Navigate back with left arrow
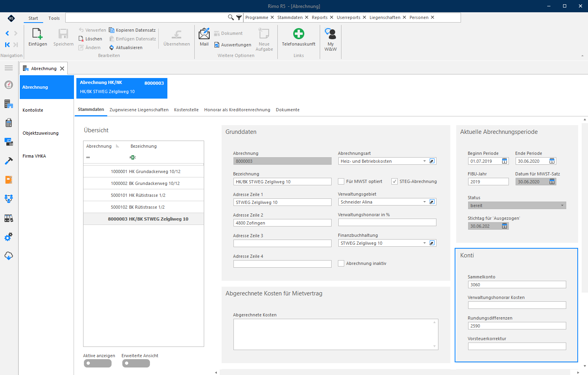 (x=7, y=33)
